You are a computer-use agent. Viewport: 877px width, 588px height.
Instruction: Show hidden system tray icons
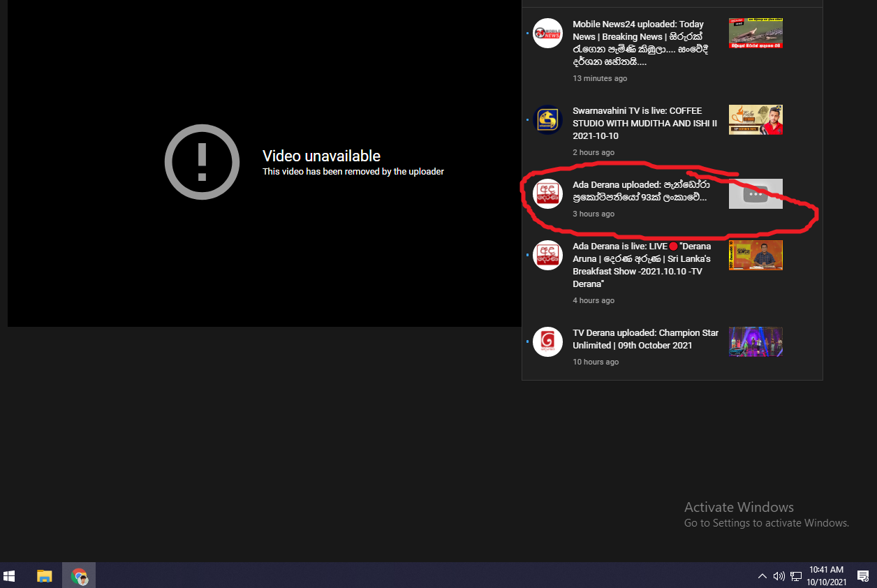(x=762, y=576)
